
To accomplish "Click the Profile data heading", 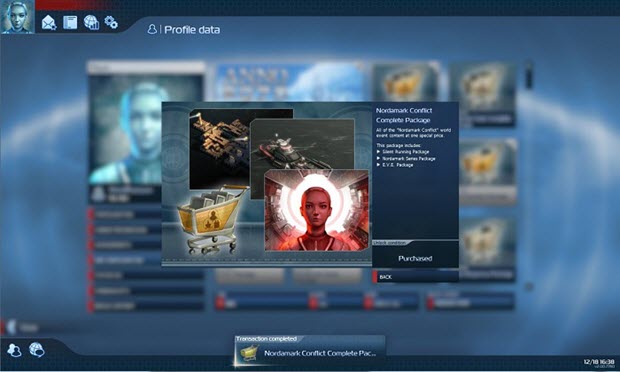I will [192, 30].
